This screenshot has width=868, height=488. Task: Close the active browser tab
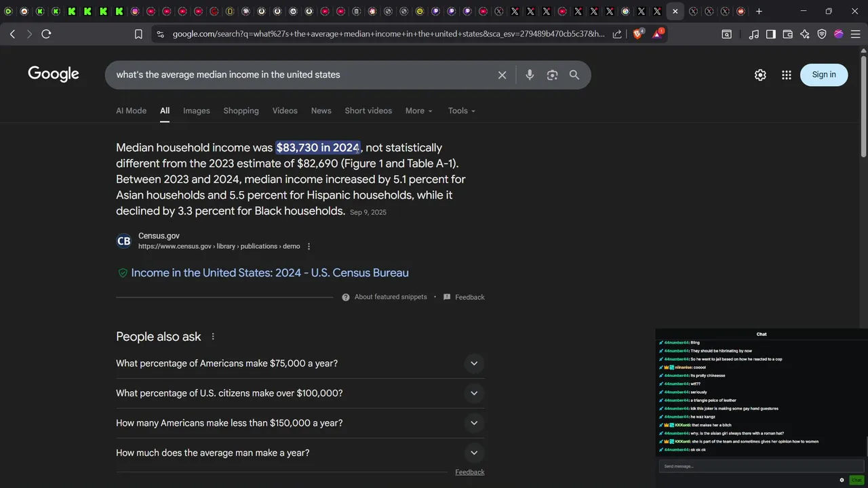tap(675, 11)
